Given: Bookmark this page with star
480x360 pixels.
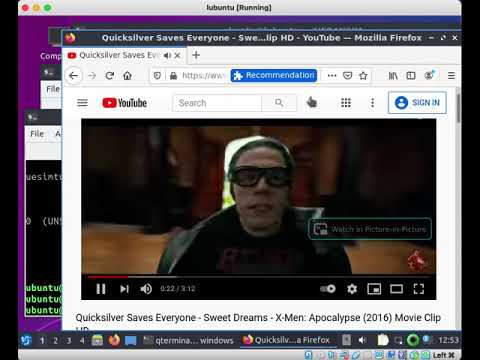Looking at the screenshot, I should coord(363,76).
